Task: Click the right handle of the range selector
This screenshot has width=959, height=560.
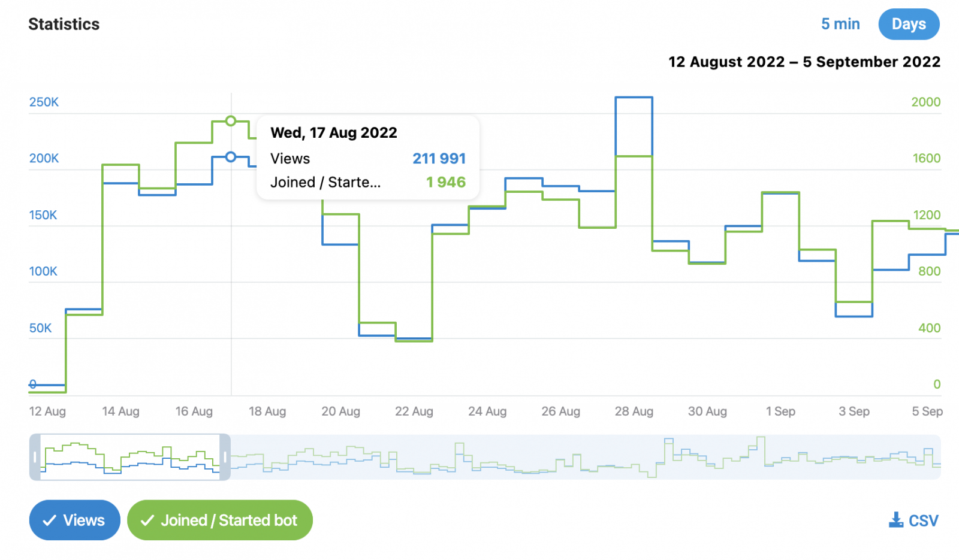Action: (x=225, y=457)
